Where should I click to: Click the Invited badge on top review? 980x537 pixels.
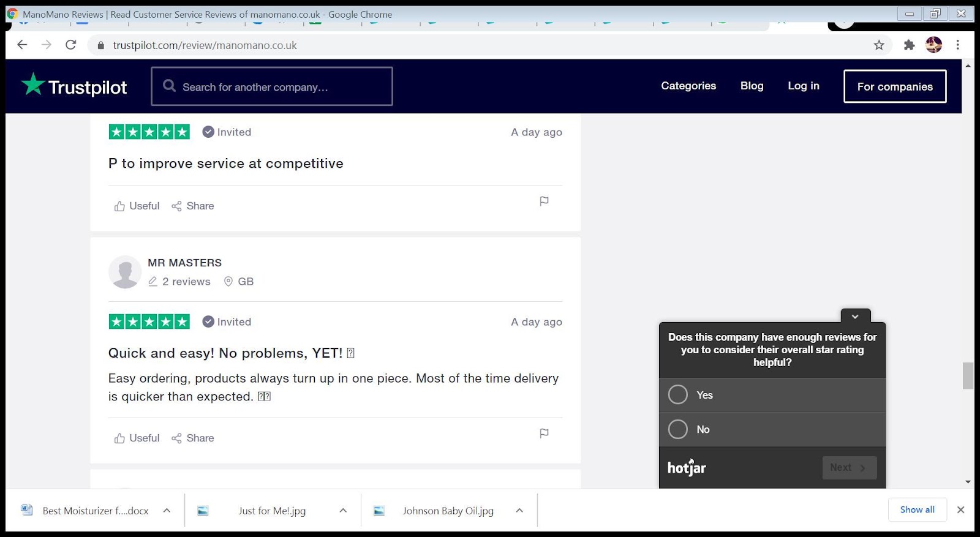click(x=227, y=132)
